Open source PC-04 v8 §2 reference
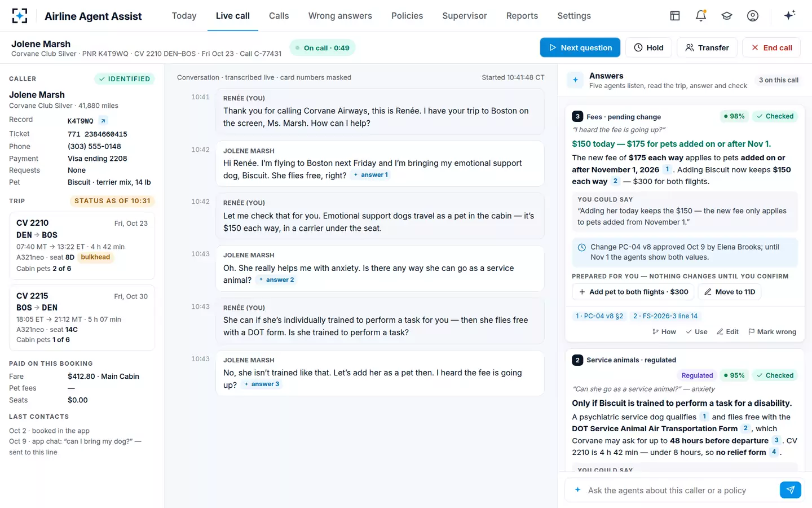The image size is (812, 508). click(599, 316)
